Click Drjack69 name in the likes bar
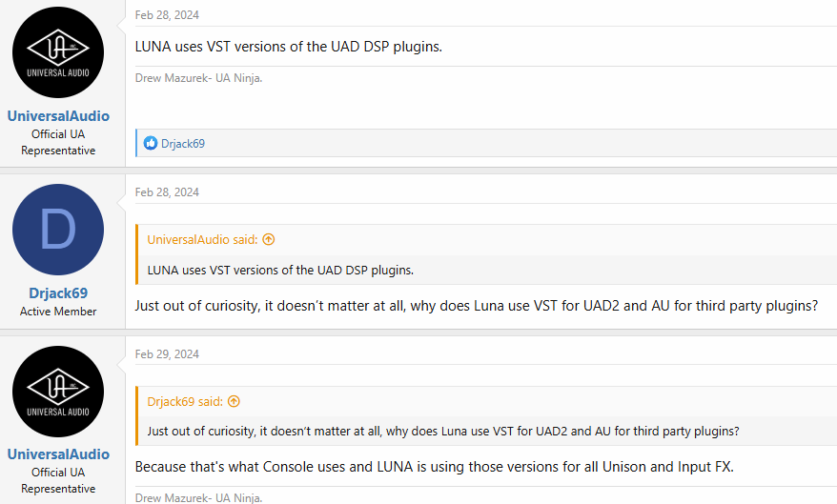Image resolution: width=837 pixels, height=504 pixels. [183, 144]
